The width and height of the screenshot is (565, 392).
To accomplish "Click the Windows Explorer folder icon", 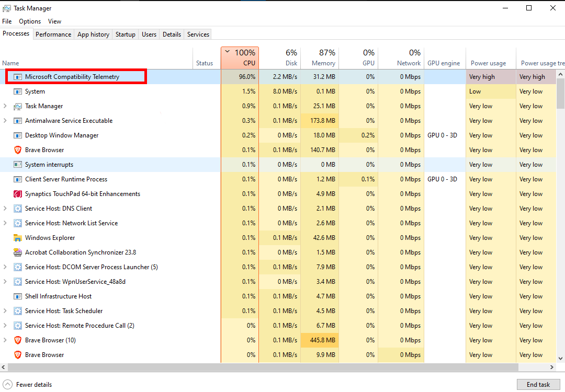I will tap(18, 238).
